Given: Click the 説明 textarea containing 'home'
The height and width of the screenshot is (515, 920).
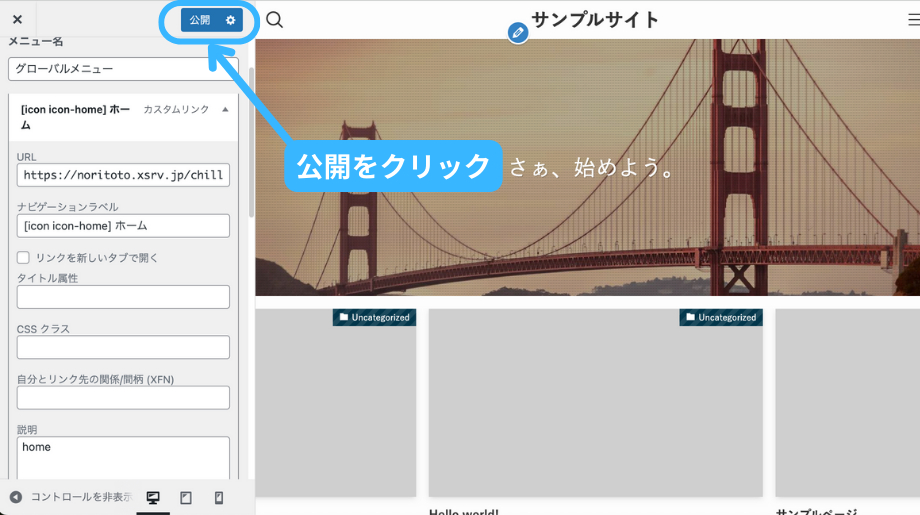Looking at the screenshot, I should 123,458.
